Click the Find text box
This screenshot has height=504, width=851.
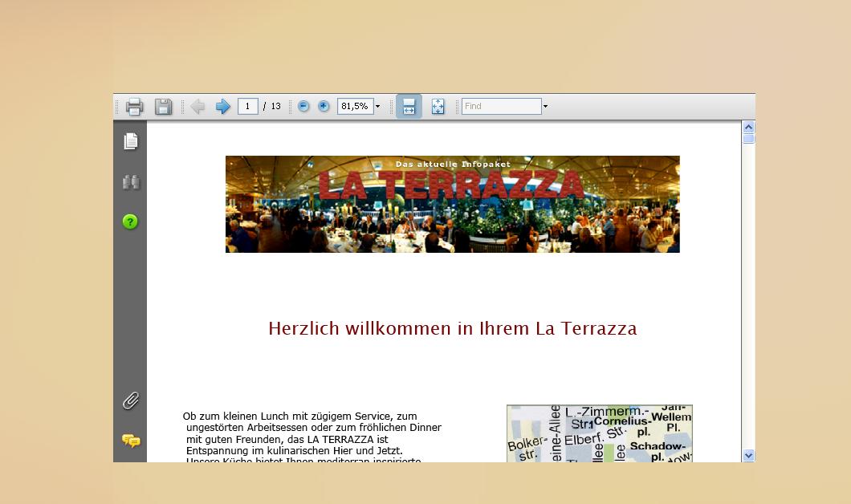point(502,106)
